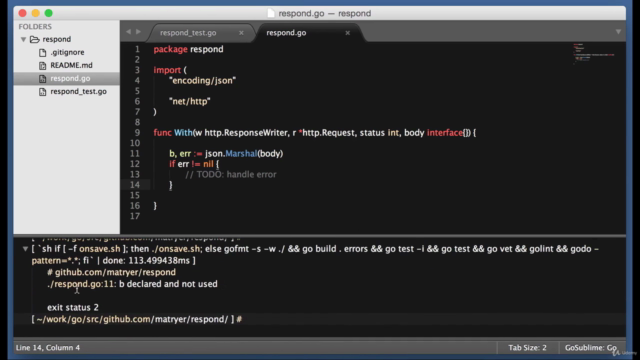Click the "net/http" import string
640x360 pixels.
(190, 101)
